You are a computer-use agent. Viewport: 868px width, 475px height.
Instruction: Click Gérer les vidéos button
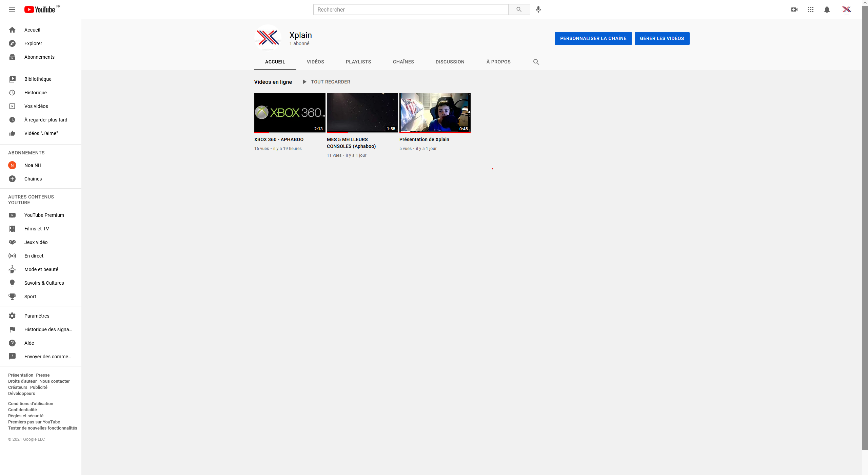point(662,38)
